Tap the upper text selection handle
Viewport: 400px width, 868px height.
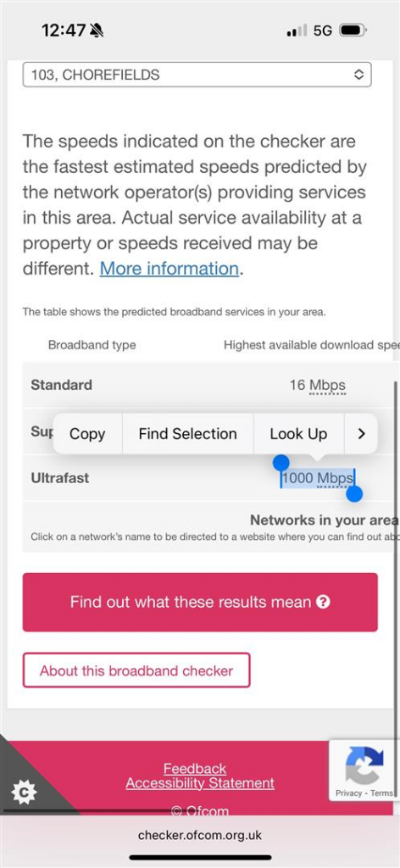pos(281,463)
